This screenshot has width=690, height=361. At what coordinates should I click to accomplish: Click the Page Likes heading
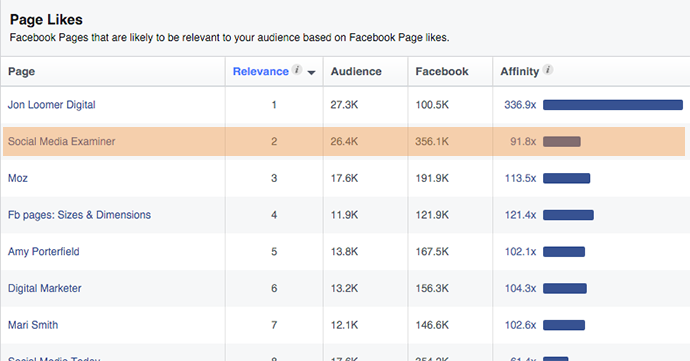pos(46,20)
